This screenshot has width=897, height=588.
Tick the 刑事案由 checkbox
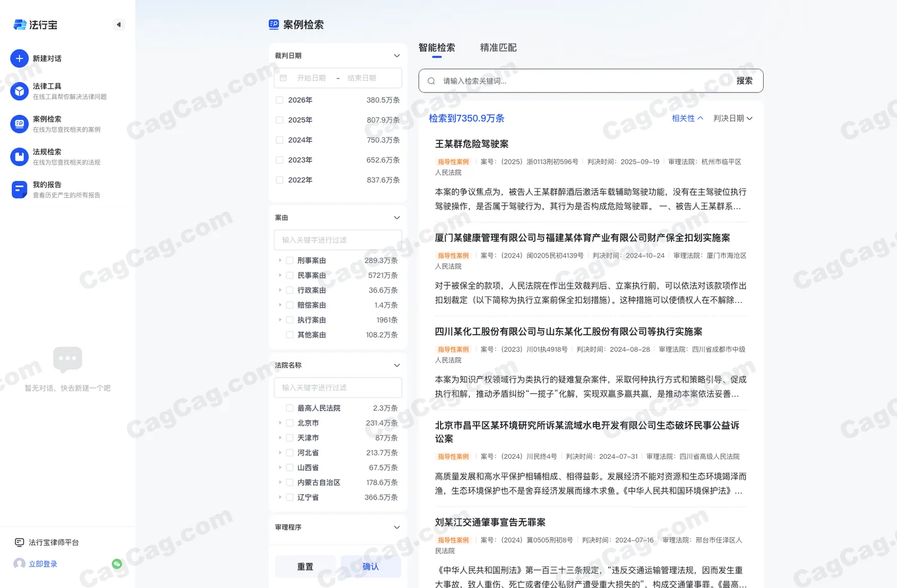pos(289,261)
